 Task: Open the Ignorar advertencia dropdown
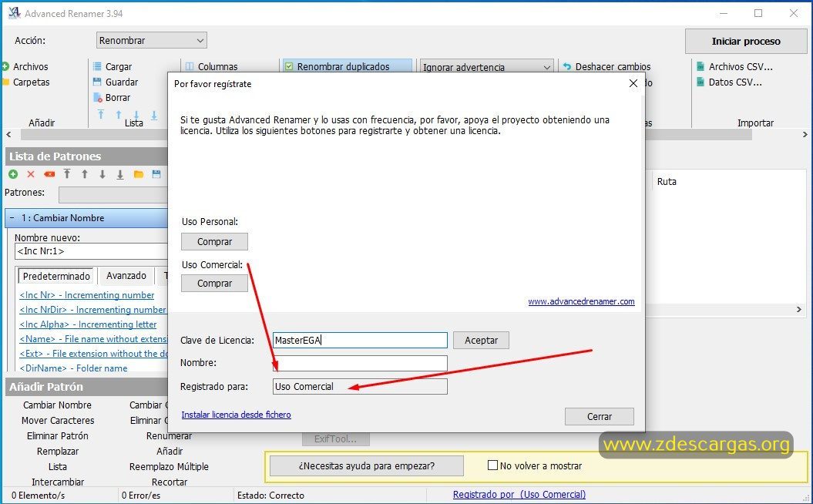pyautogui.click(x=486, y=67)
